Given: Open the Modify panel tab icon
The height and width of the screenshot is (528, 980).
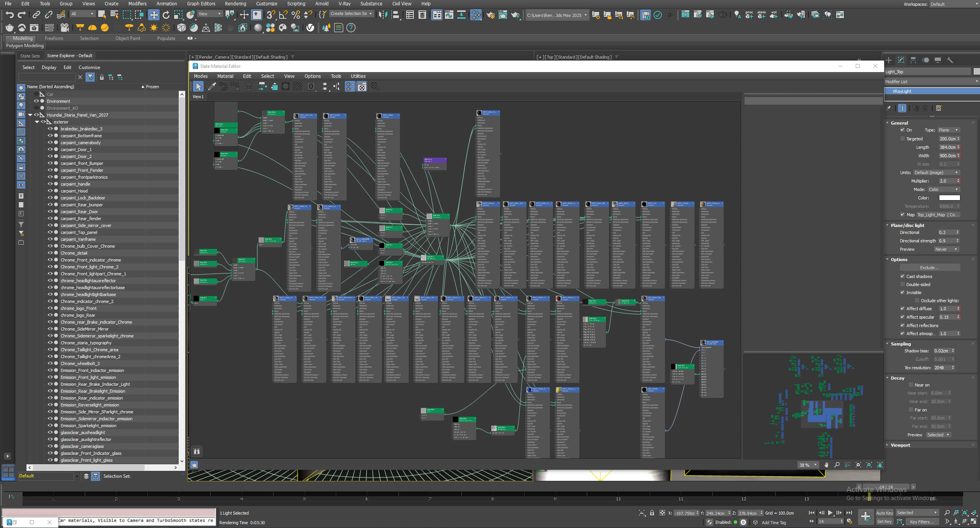Looking at the screenshot, I should pyautogui.click(x=901, y=60).
